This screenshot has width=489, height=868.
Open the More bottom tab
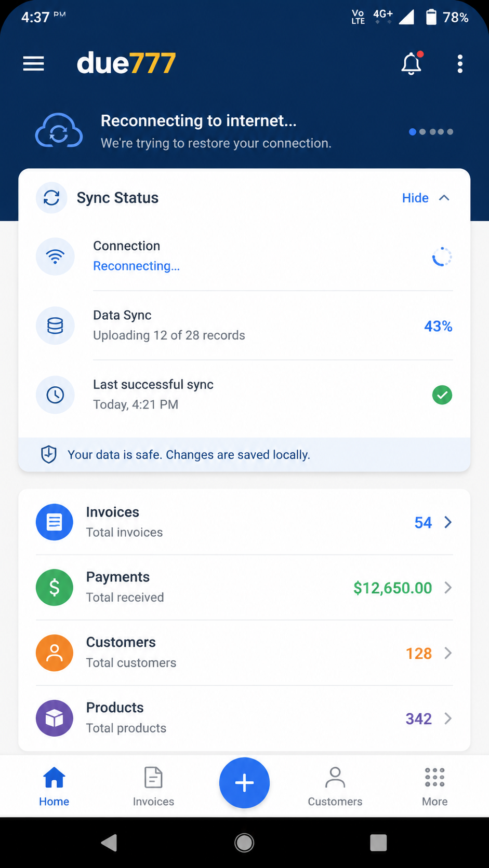(x=435, y=786)
